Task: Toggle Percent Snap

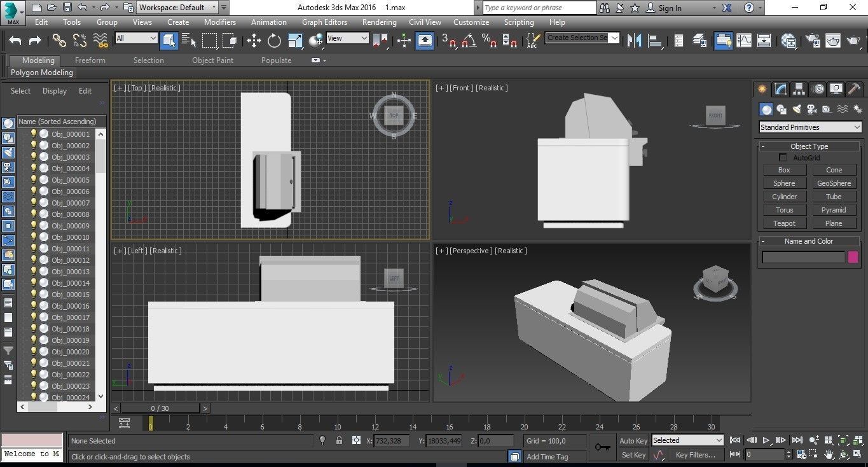Action: [x=489, y=41]
